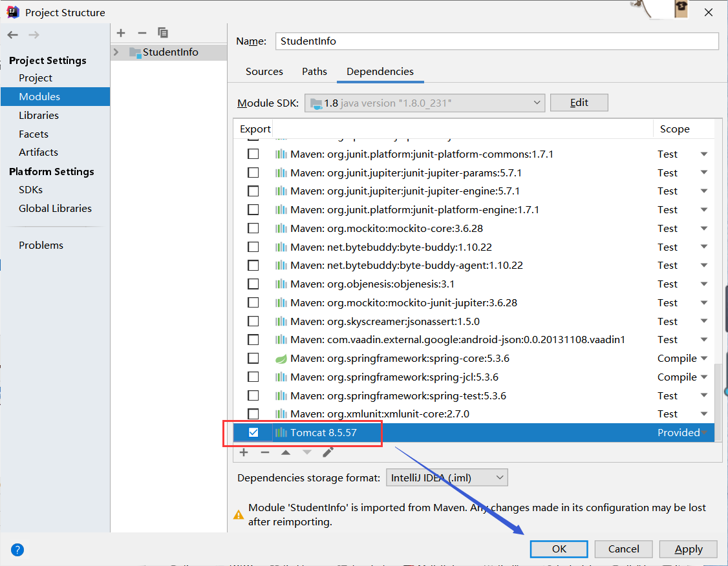Edit the dependency with the pencil icon

pos(328,452)
